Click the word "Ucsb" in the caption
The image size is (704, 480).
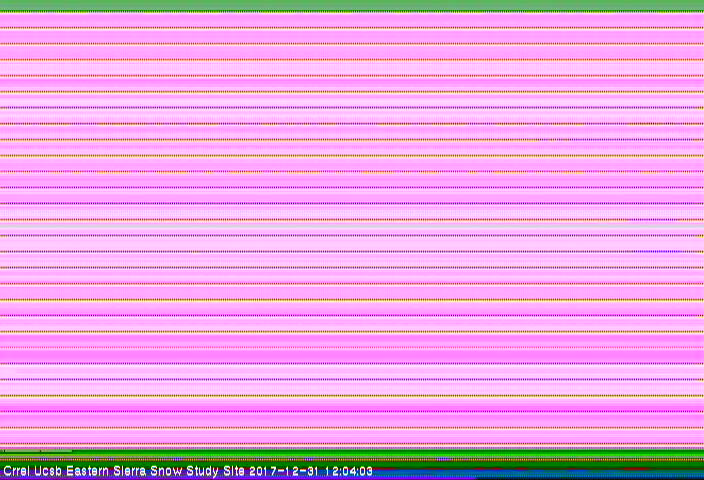tap(49, 471)
